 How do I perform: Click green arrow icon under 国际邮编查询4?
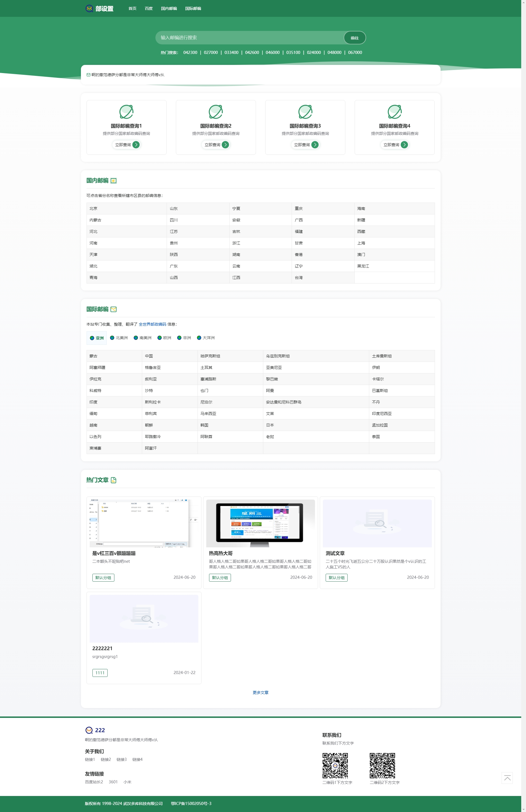coord(404,145)
